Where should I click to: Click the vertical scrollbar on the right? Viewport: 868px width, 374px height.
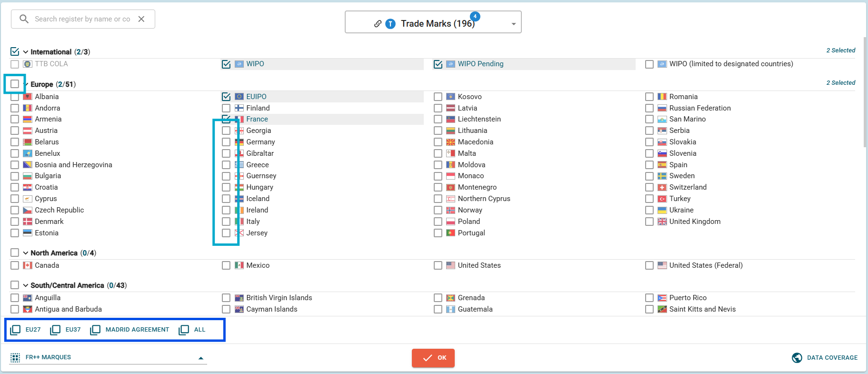(x=865, y=95)
